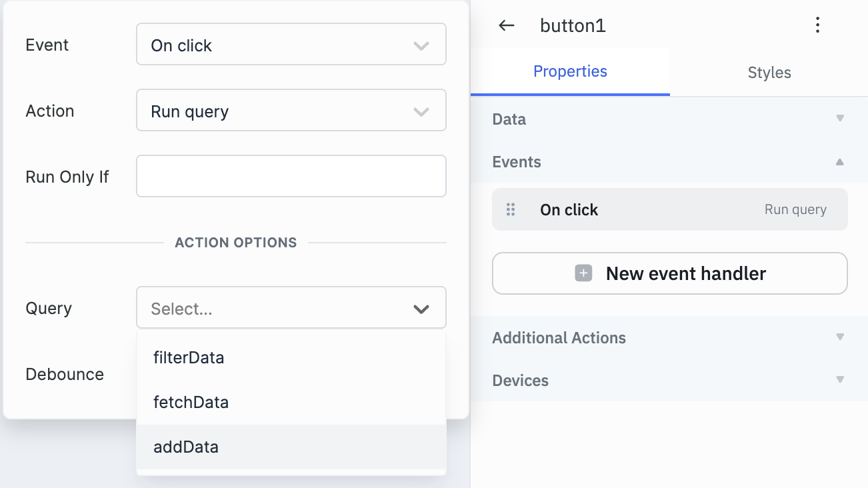The image size is (868, 488).
Task: Switch to the Styles tab
Action: pyautogui.click(x=769, y=73)
